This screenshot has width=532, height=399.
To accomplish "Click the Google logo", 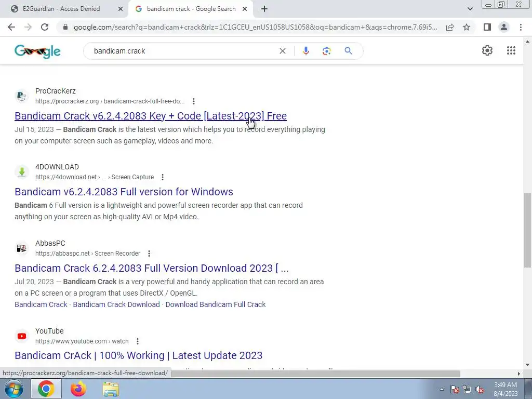I will coord(37,51).
